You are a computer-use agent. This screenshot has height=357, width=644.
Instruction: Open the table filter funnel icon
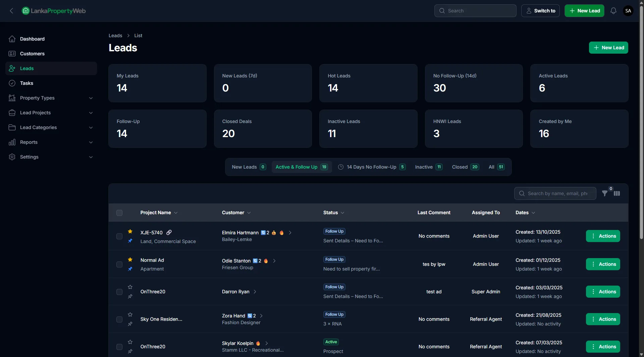[604, 193]
